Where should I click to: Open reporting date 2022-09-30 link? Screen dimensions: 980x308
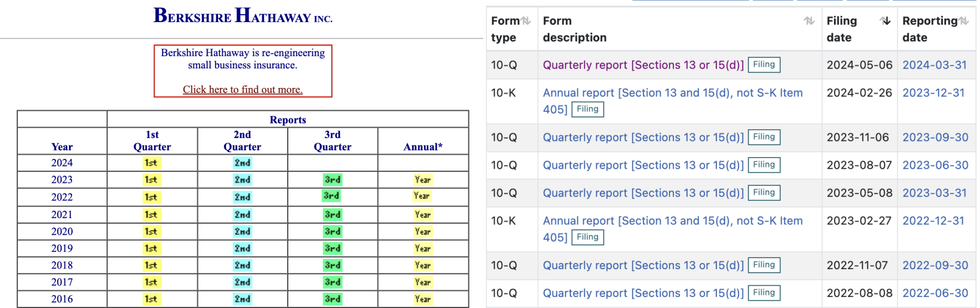point(935,265)
